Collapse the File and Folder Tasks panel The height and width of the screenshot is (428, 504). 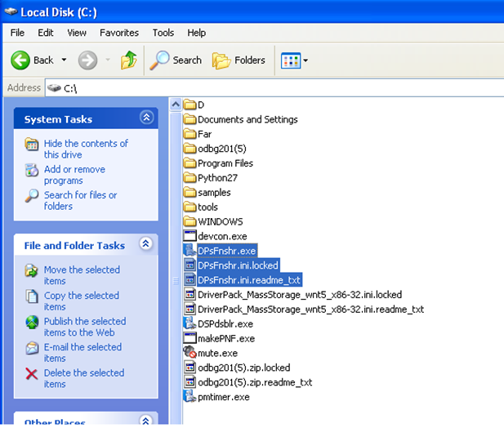146,243
